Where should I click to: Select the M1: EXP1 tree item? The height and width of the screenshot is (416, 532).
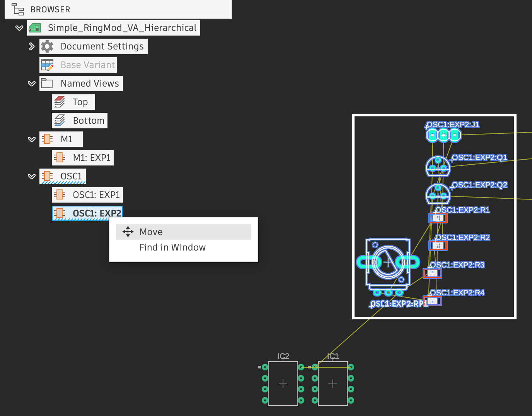tap(83, 158)
